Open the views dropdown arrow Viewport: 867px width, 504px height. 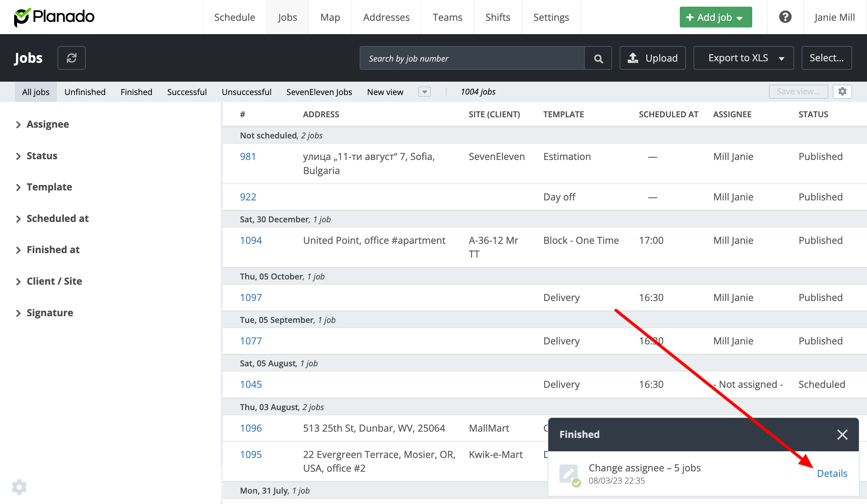click(x=424, y=92)
